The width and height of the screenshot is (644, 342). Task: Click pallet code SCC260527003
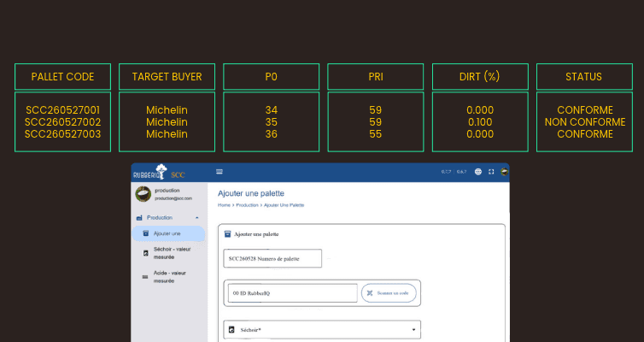tap(62, 134)
